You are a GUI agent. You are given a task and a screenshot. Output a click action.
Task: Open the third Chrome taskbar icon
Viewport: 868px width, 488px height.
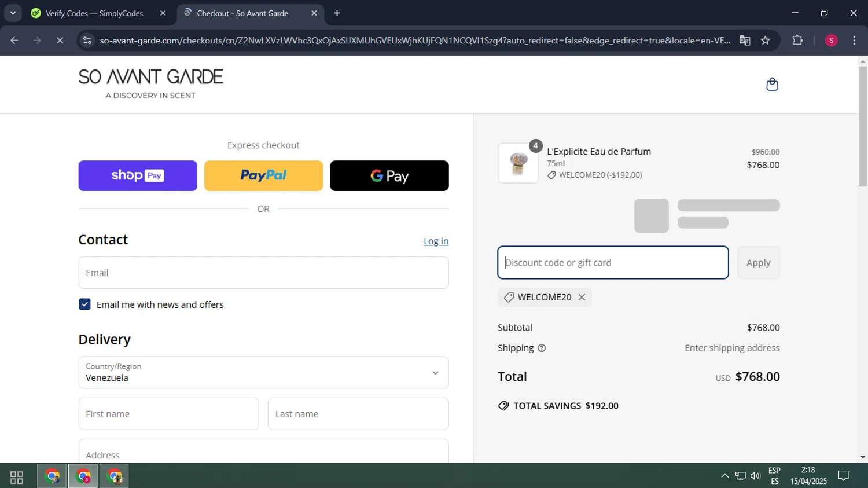114,476
